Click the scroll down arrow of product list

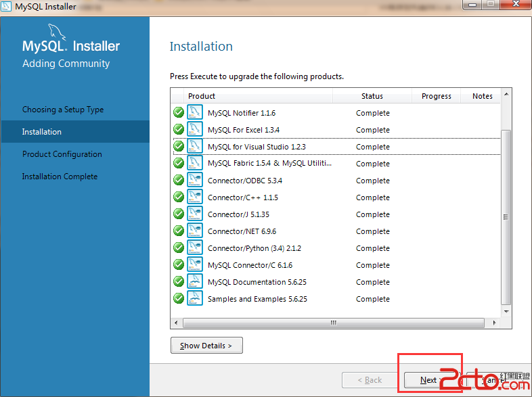pyautogui.click(x=506, y=311)
